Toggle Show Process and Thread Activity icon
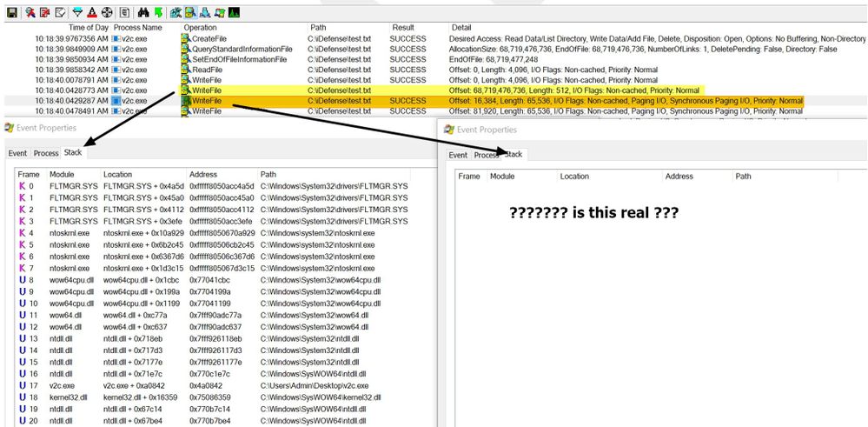Screen dimensions: 868x427 pos(220,12)
